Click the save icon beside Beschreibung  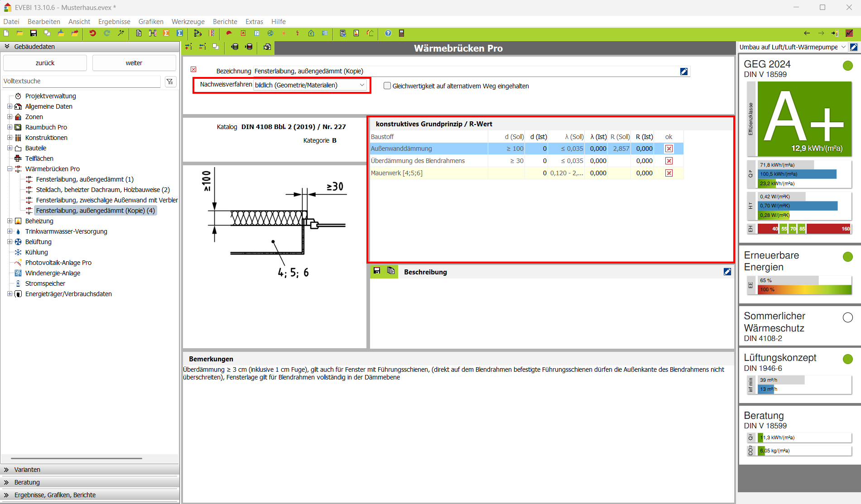click(377, 271)
